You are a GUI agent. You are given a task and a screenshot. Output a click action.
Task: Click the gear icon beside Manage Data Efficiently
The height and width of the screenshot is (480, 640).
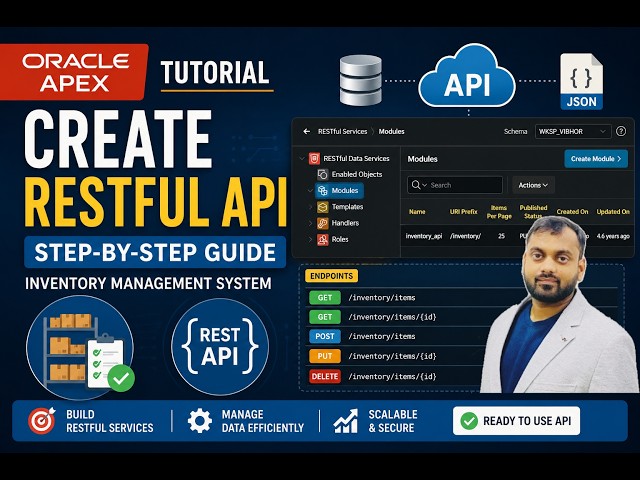(x=199, y=421)
